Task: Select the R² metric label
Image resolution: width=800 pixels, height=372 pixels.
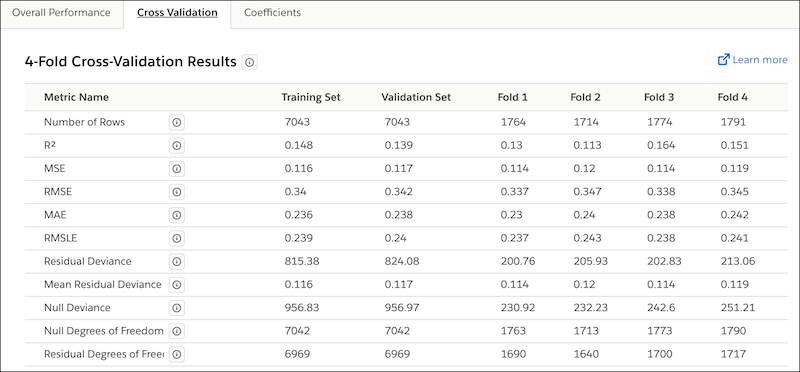Action: [49, 145]
